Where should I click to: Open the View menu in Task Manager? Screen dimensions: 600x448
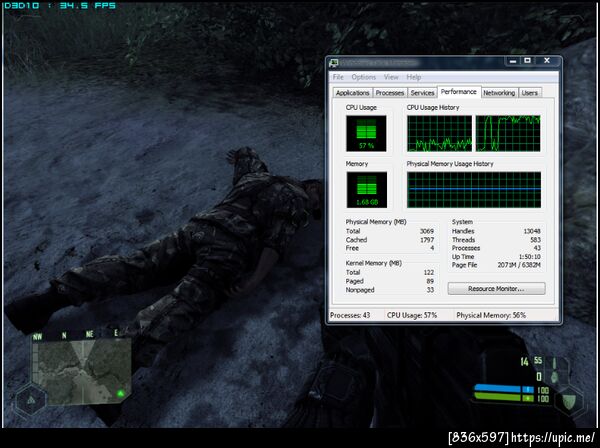391,77
